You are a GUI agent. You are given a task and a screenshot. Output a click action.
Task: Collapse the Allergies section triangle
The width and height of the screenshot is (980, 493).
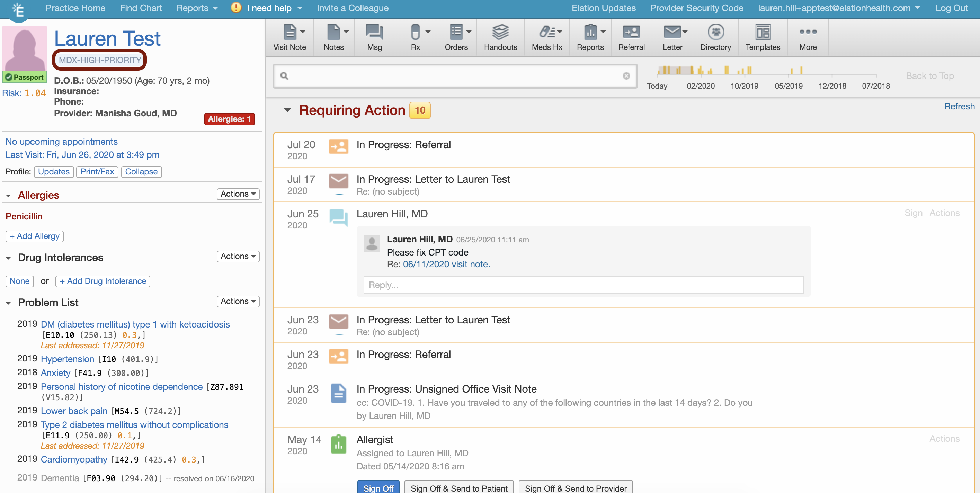coord(8,196)
